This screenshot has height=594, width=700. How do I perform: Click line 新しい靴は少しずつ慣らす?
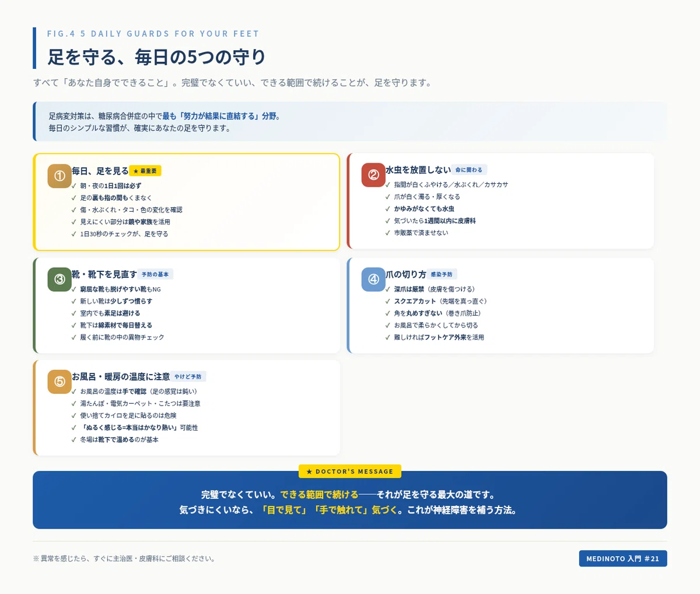116,301
